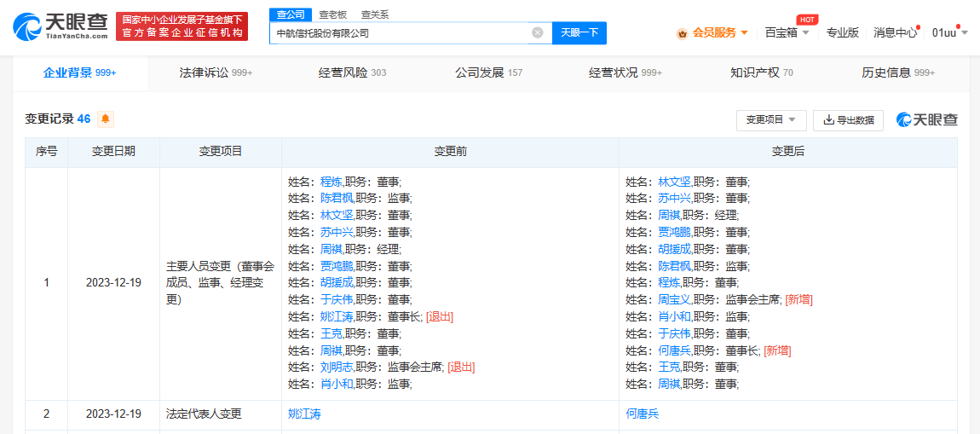Open 陈君枫 in the 变更前 column

click(x=337, y=198)
